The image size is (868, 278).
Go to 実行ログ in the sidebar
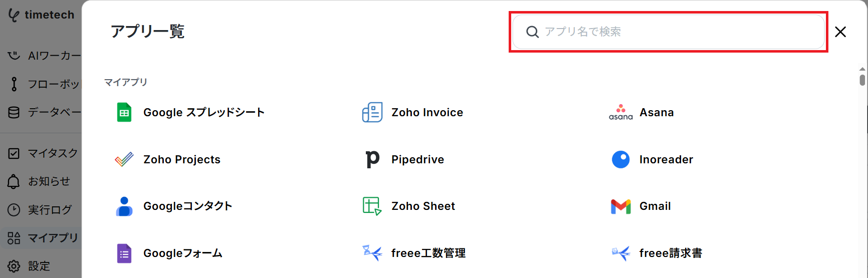point(42,209)
